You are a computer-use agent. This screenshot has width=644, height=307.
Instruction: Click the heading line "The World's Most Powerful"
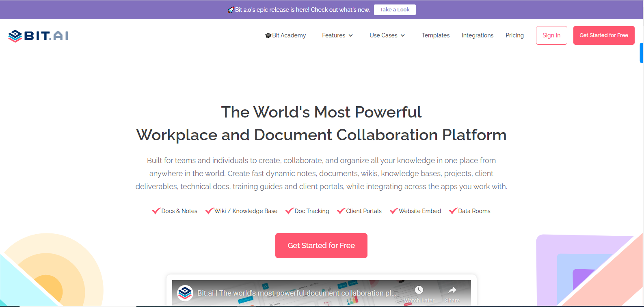[322, 112]
